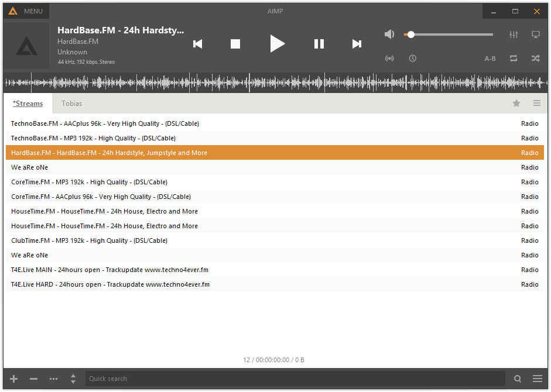The image size is (551, 392).
Task: Click the album art placeholder
Action: [x=26, y=46]
